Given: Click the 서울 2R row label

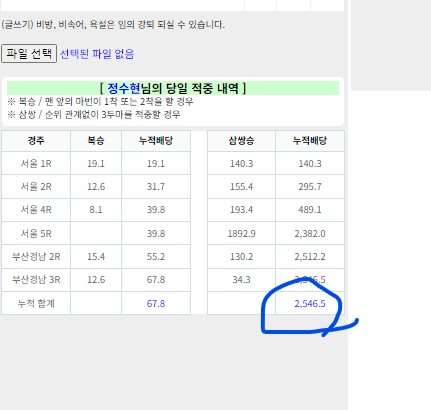Looking at the screenshot, I should [x=36, y=187].
